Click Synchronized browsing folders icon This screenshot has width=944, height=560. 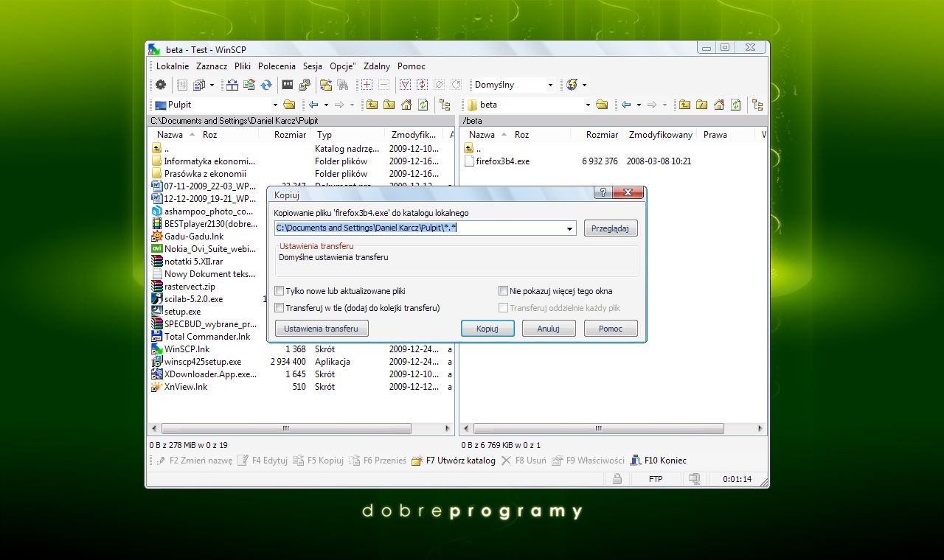click(326, 85)
